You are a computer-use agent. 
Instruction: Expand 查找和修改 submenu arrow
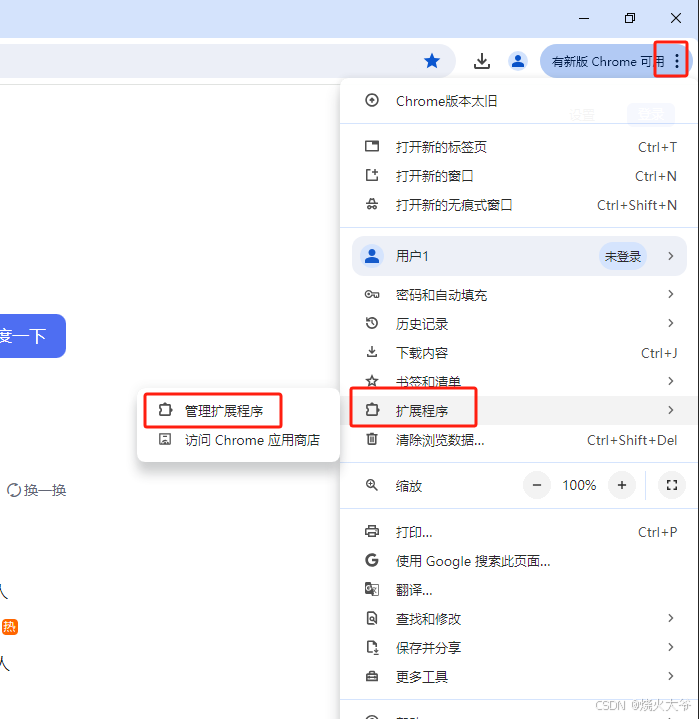(x=671, y=618)
